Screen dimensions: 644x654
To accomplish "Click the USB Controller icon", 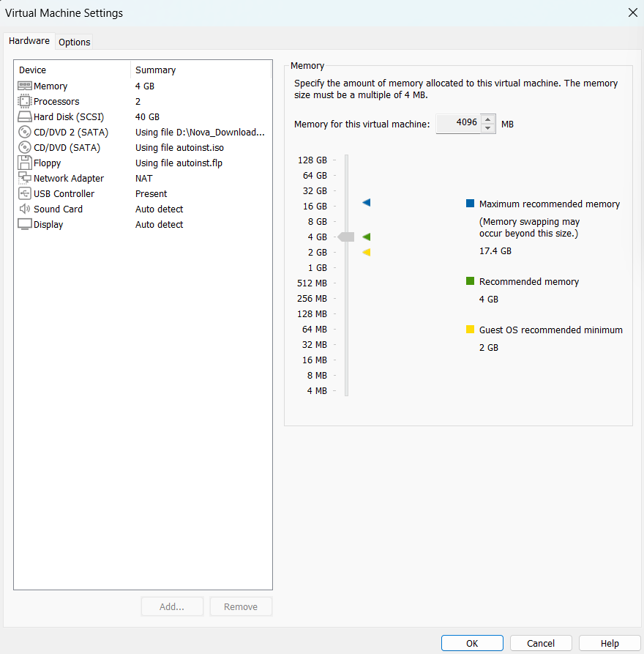I will point(25,193).
